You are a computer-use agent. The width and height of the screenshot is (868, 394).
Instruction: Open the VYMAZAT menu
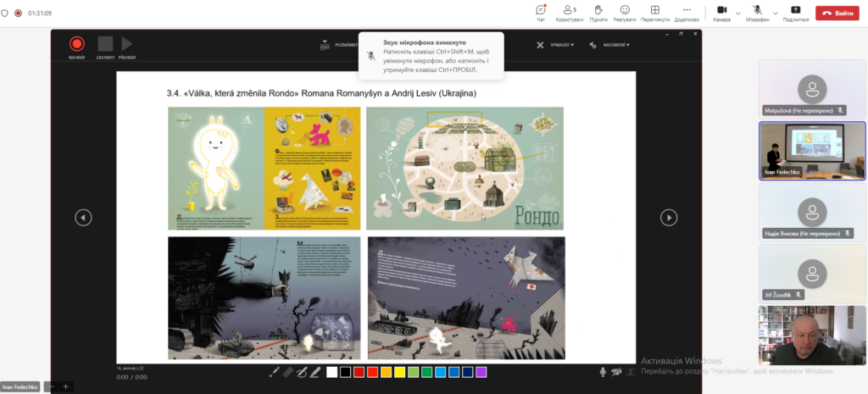coord(555,45)
